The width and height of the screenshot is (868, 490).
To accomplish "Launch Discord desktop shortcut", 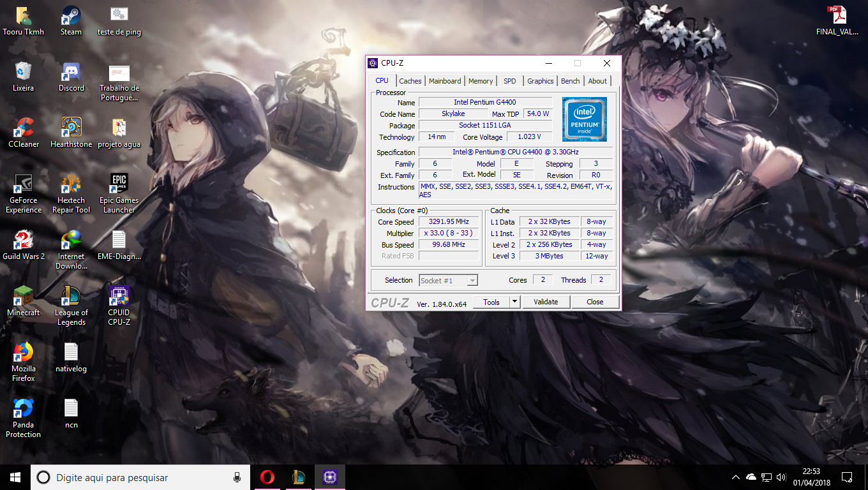I will [71, 76].
